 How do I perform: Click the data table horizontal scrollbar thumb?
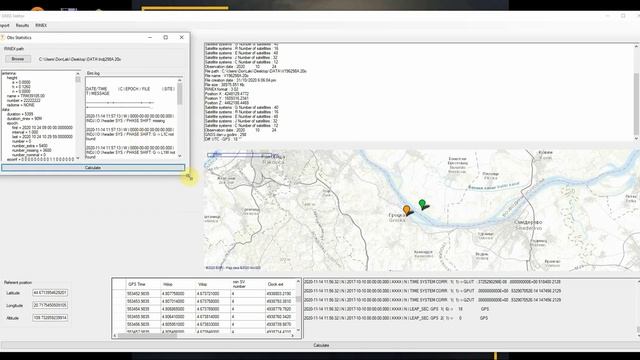coord(147,336)
